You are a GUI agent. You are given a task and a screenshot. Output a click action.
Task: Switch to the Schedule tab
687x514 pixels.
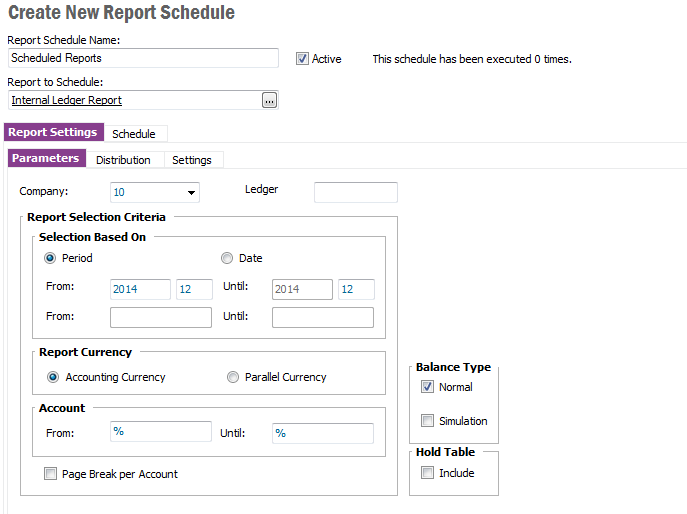click(134, 133)
